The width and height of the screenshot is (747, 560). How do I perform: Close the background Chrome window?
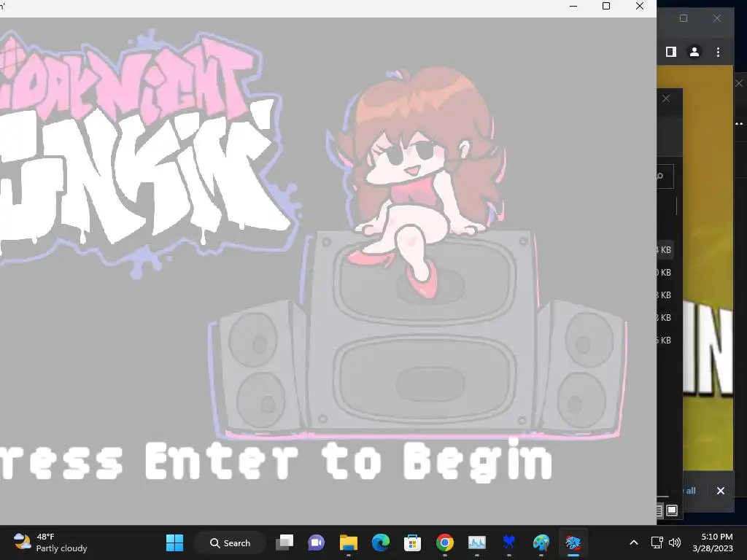(x=717, y=18)
